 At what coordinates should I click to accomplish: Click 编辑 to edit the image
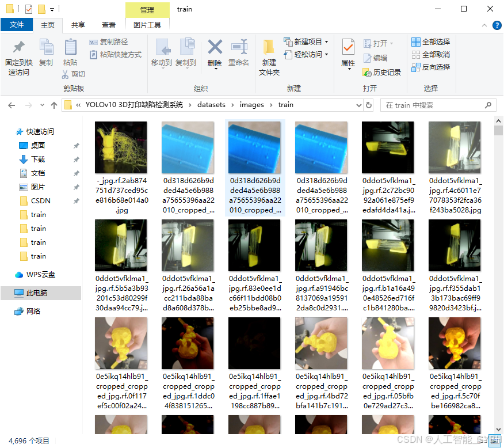[x=380, y=58]
